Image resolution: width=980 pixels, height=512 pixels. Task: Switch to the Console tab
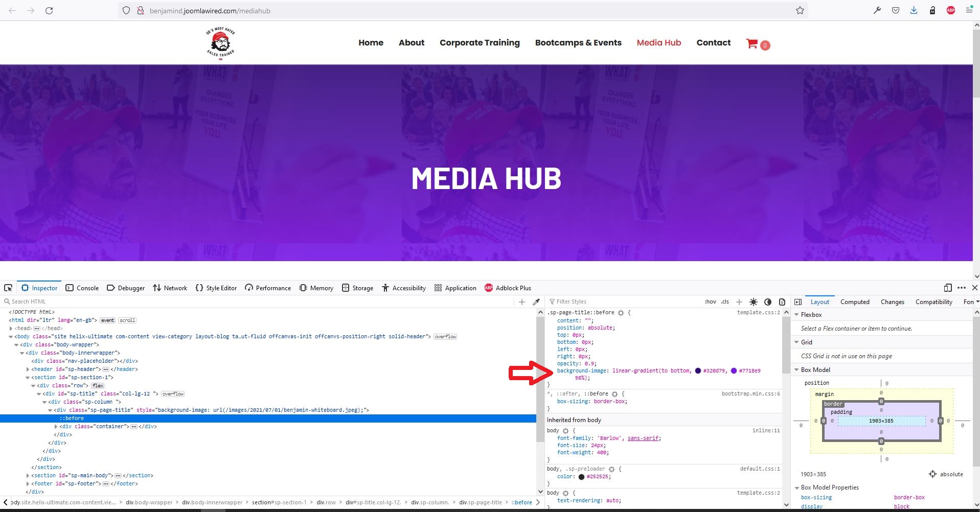point(82,288)
